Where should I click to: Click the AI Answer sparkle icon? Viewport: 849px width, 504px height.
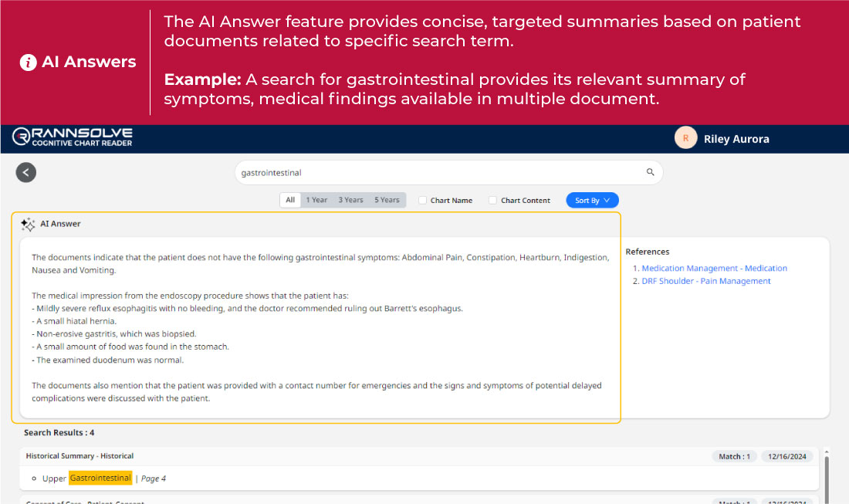point(28,224)
